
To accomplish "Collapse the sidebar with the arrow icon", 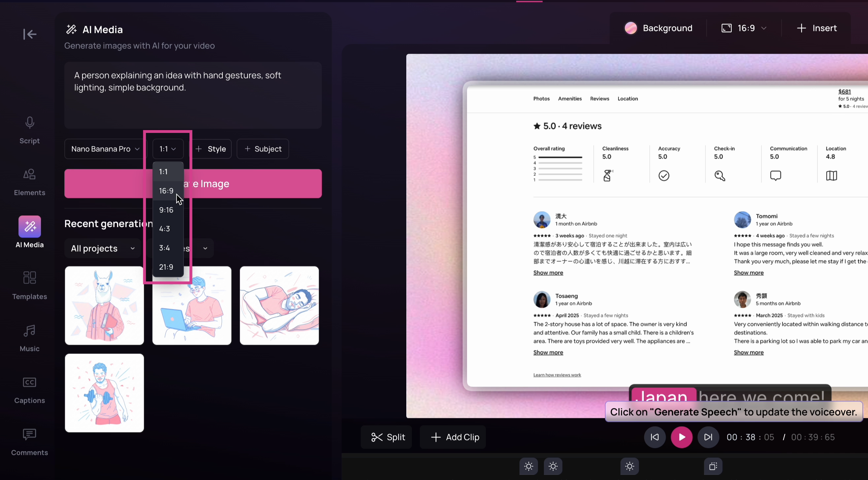I will (x=30, y=34).
